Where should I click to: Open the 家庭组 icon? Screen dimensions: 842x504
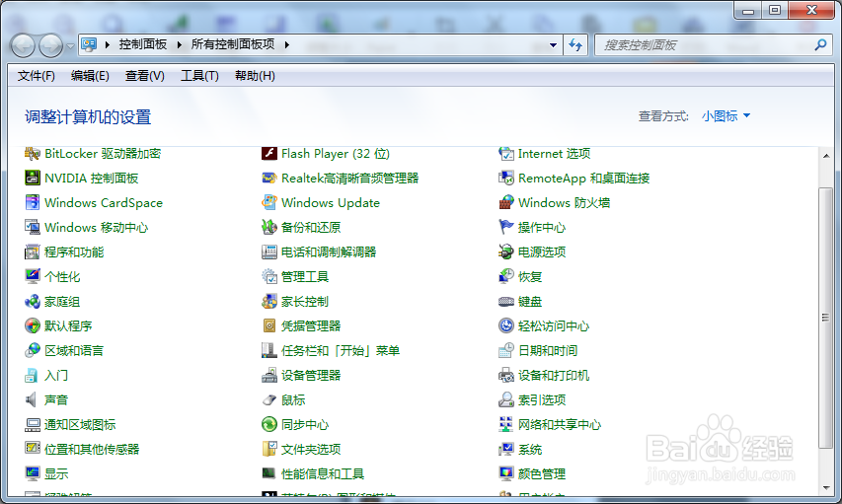(33, 301)
